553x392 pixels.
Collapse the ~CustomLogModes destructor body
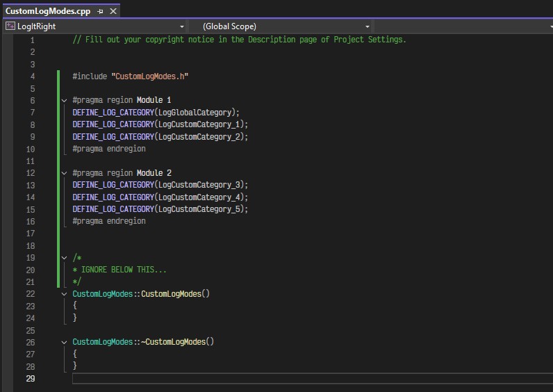[64, 343]
